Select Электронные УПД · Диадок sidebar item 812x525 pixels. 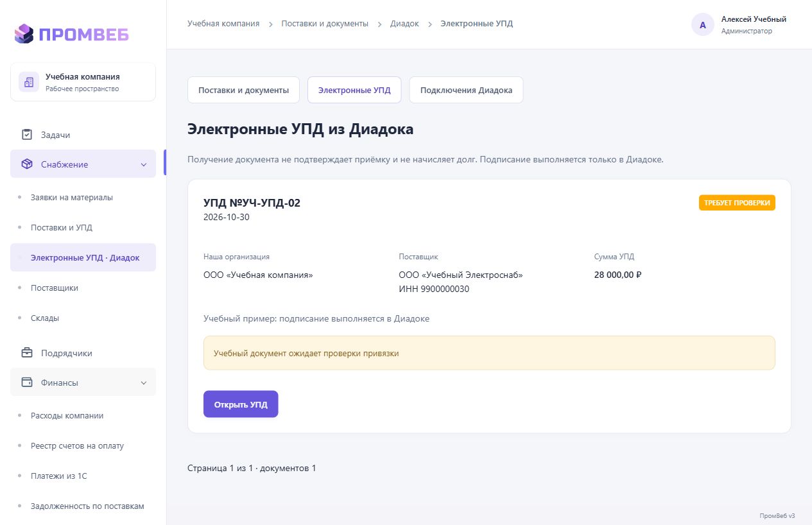tap(83, 257)
